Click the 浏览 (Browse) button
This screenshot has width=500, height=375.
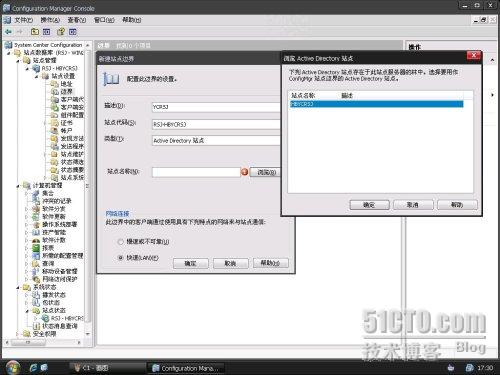[x=266, y=172]
